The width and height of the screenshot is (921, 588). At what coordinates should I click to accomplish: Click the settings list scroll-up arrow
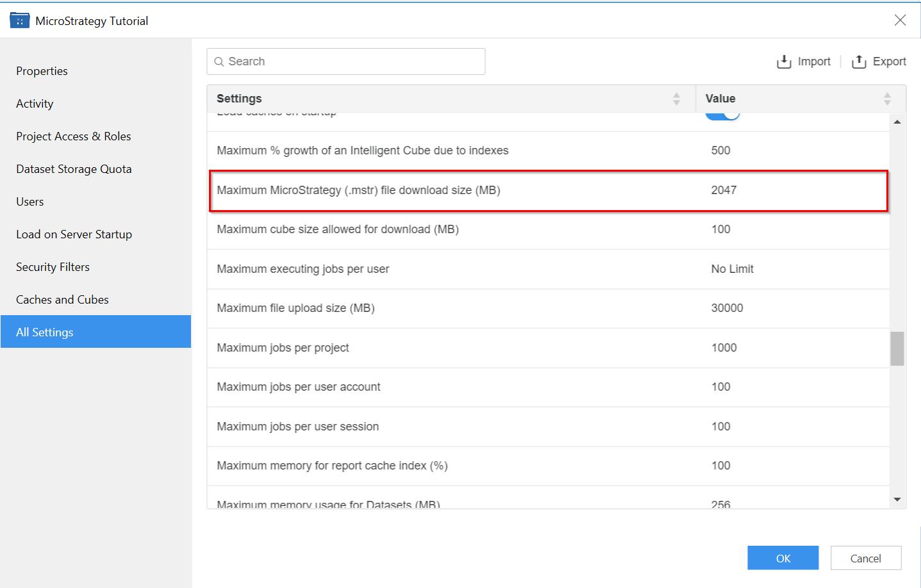click(x=897, y=122)
